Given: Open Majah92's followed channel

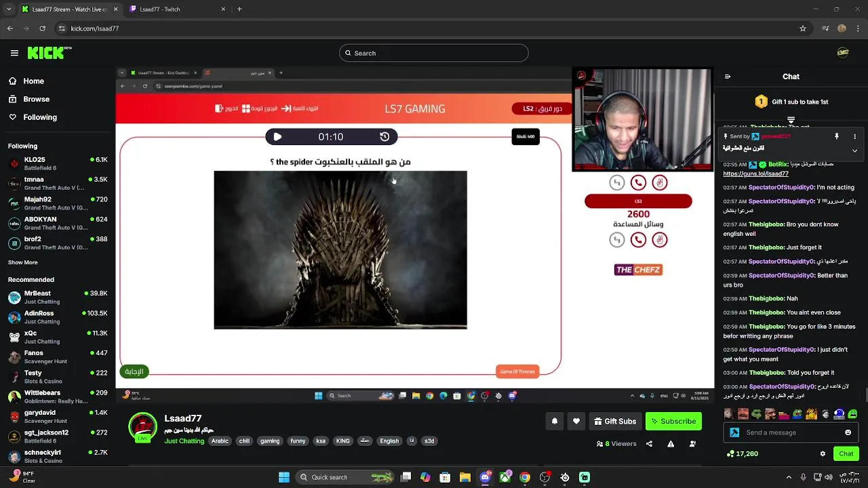Looking at the screenshot, I should tap(58, 203).
